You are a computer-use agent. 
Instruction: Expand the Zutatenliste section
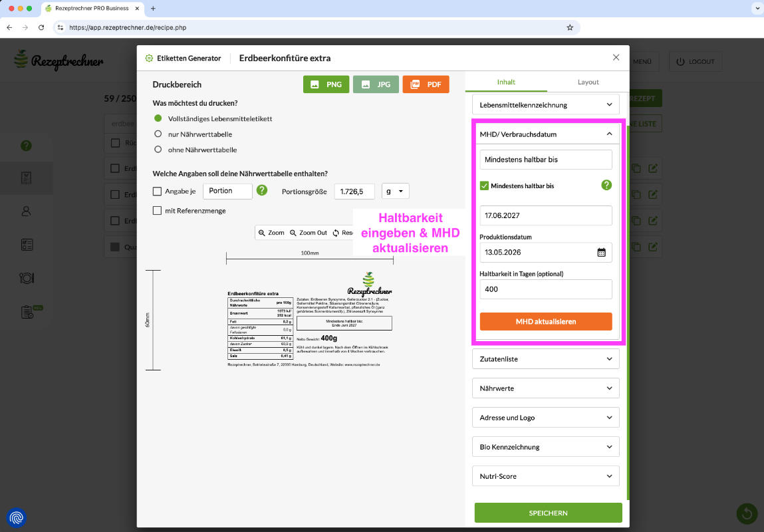(x=546, y=359)
